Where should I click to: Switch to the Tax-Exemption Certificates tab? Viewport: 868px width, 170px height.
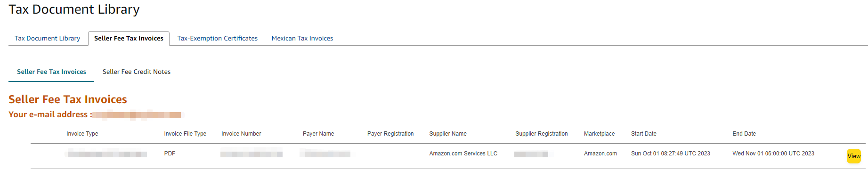217,38
